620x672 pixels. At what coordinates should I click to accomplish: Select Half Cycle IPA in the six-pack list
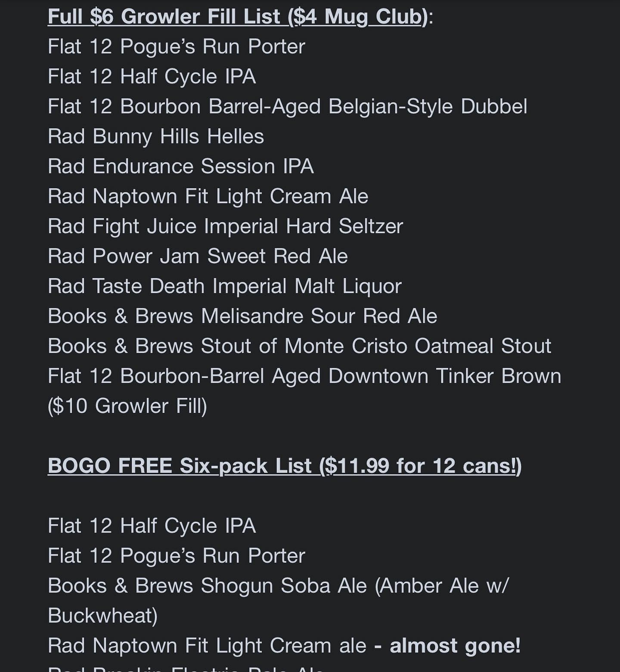152,526
